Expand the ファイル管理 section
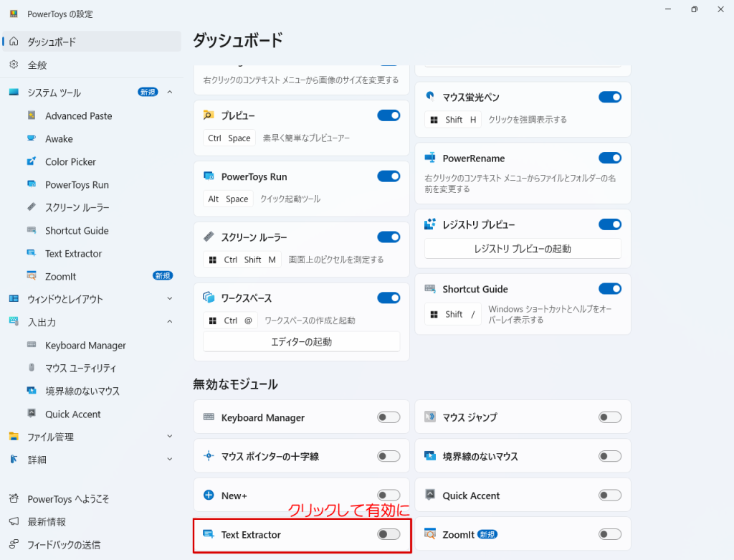This screenshot has height=560, width=734. (170, 437)
